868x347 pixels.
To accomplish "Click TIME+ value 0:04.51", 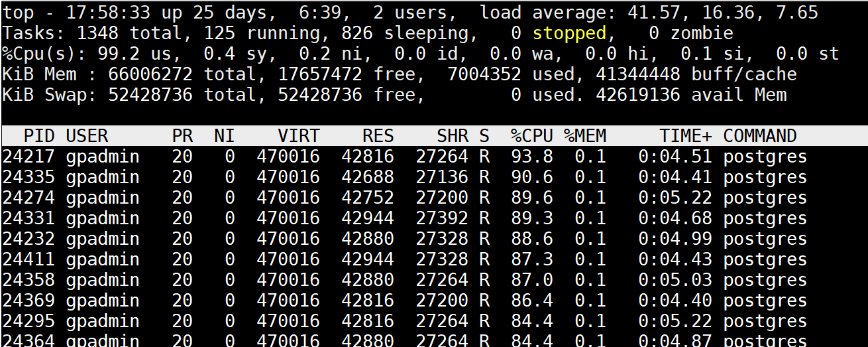I will (675, 157).
